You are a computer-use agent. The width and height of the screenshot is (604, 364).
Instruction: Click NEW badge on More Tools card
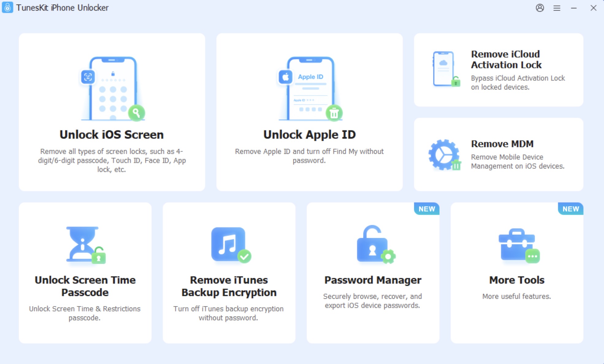coord(571,209)
